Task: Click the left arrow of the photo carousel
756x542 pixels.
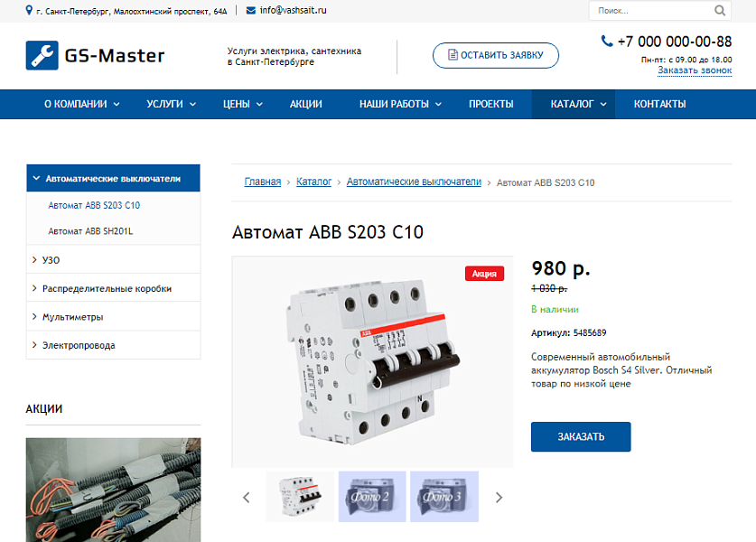Action: click(246, 496)
